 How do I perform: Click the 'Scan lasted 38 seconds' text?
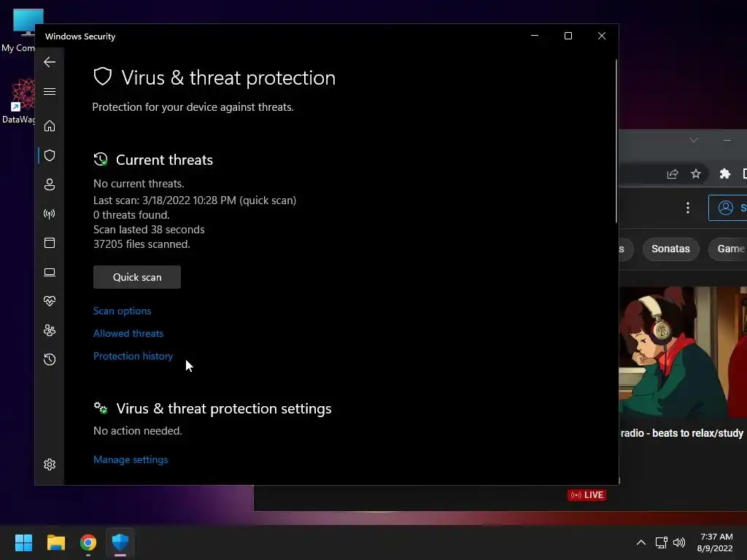pos(149,230)
